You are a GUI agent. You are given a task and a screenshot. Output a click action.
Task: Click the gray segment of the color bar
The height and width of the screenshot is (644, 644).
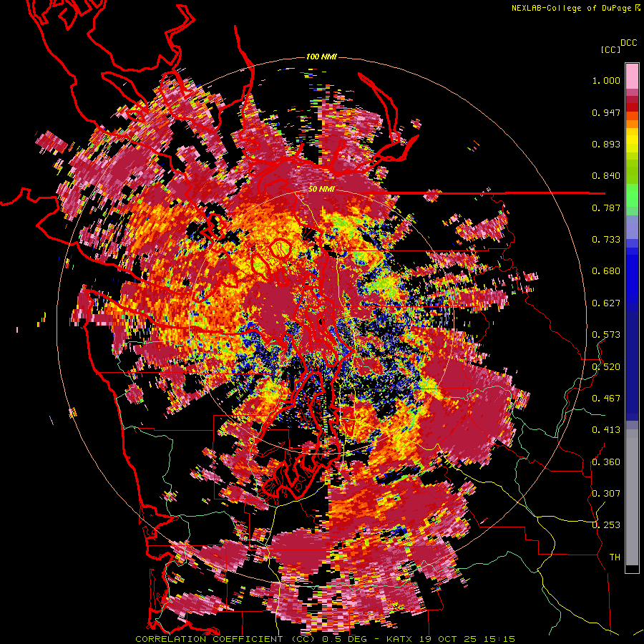632,497
